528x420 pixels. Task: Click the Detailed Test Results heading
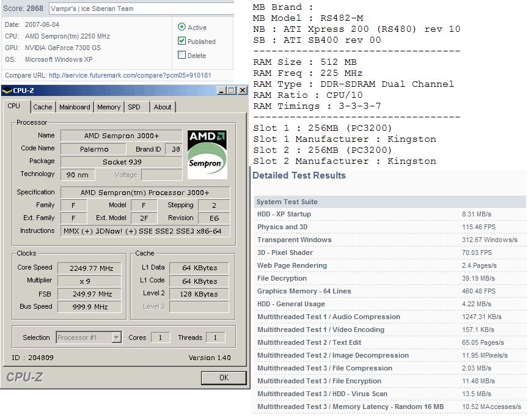click(x=299, y=175)
